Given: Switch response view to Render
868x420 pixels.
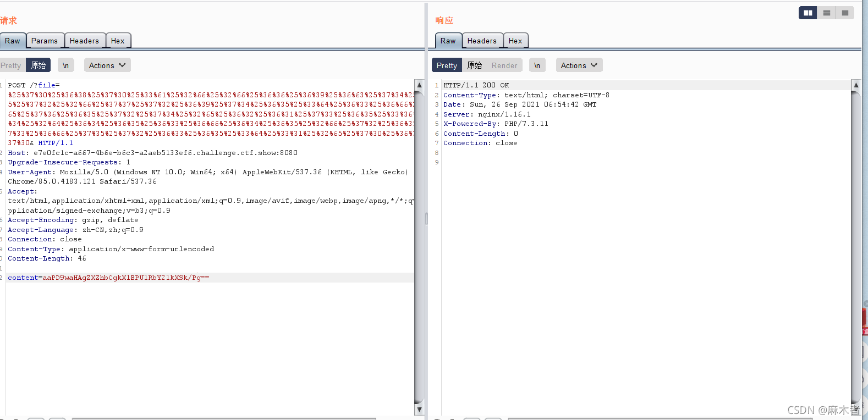Looking at the screenshot, I should pos(504,65).
